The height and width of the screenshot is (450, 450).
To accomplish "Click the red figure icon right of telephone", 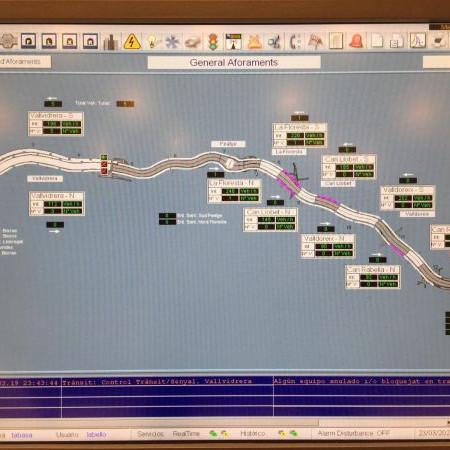I will (315, 42).
